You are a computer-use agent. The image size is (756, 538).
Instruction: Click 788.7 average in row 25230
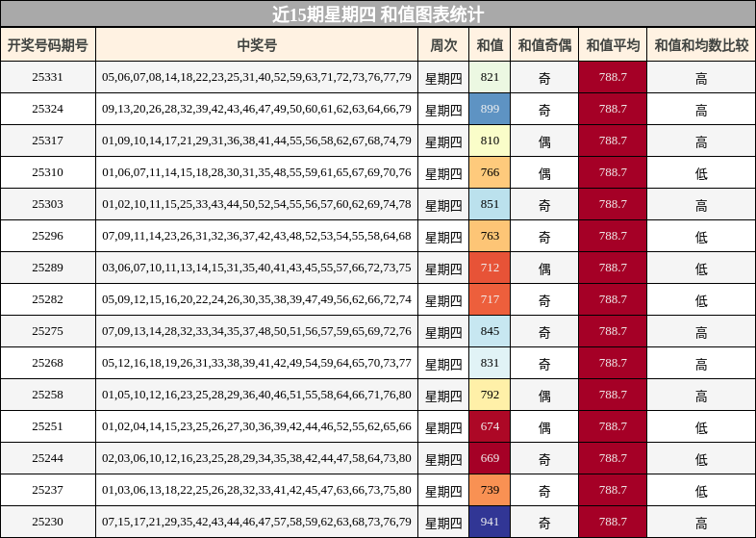613,522
